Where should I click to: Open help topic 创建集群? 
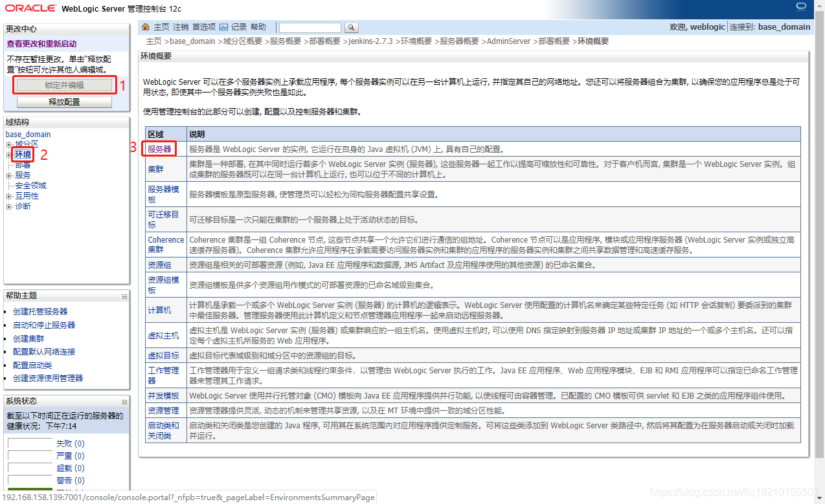(x=28, y=338)
